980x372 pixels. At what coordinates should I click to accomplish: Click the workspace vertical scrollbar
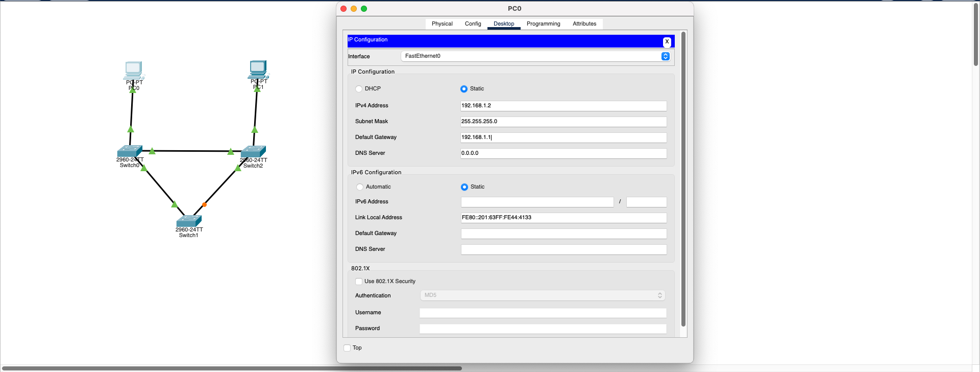(x=976, y=34)
